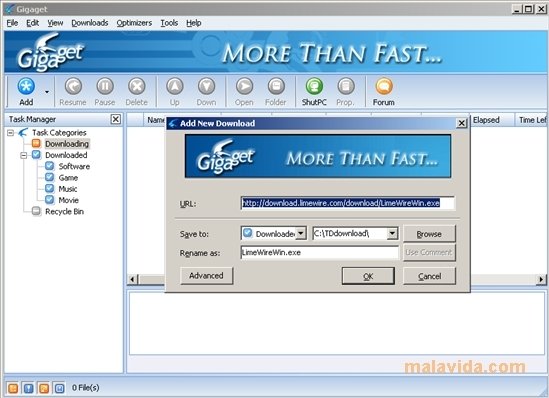
Task: Click the Prop. properties toolbar icon
Action: [346, 86]
